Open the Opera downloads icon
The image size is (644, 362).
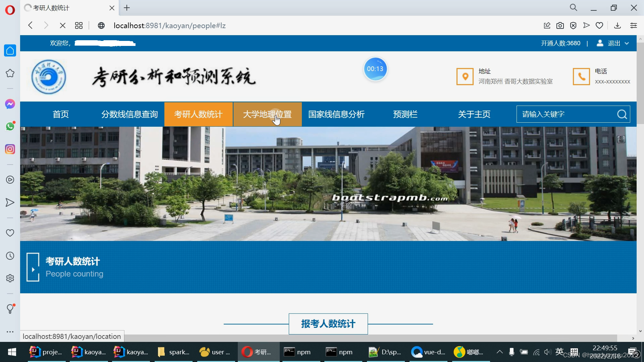tap(617, 25)
